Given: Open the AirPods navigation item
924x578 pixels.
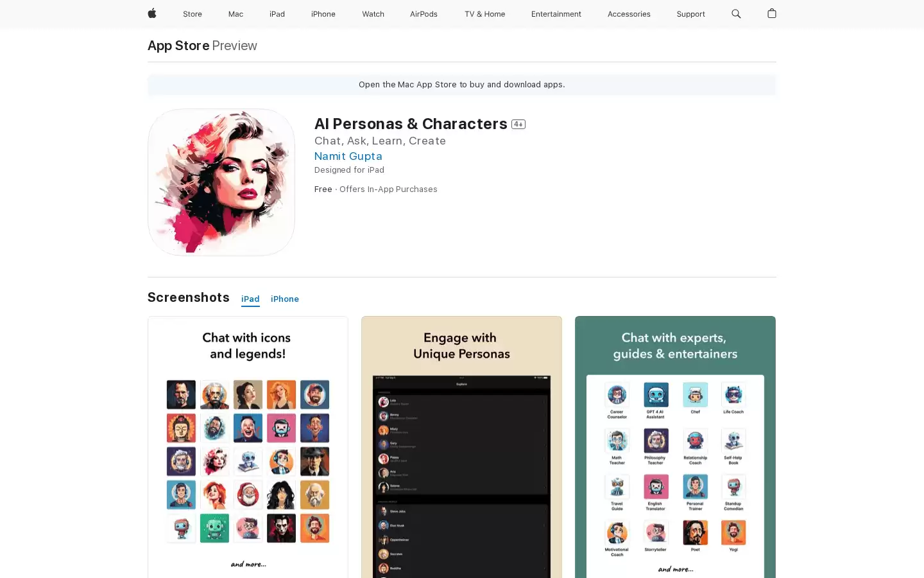Looking at the screenshot, I should (424, 14).
